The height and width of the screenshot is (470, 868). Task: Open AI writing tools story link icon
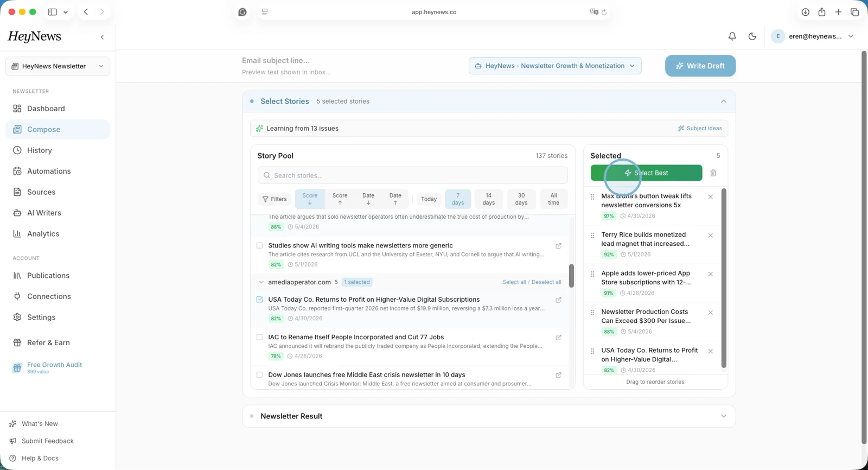tap(558, 246)
